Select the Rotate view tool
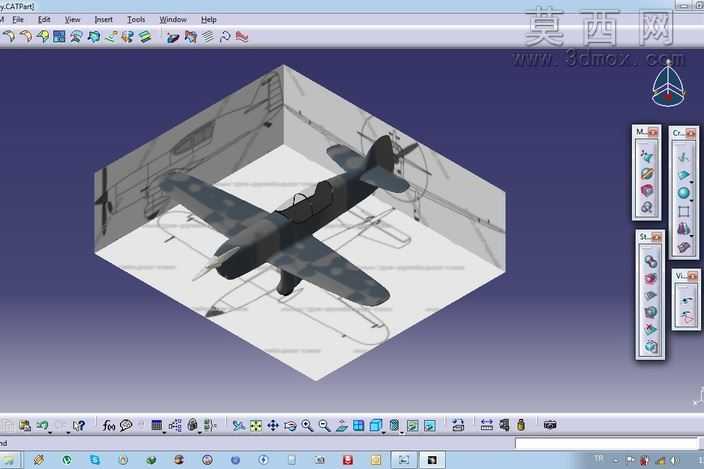Image resolution: width=704 pixels, height=469 pixels. coord(290,425)
